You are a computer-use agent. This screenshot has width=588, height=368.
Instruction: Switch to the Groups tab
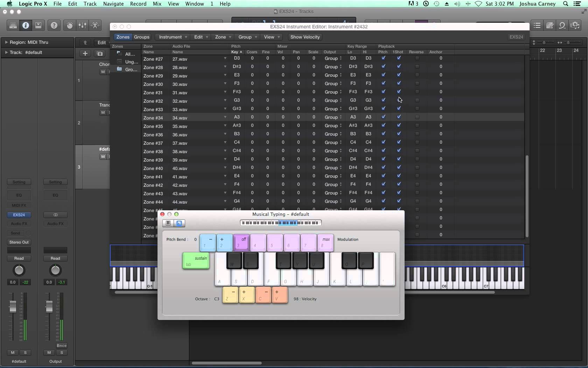142,37
